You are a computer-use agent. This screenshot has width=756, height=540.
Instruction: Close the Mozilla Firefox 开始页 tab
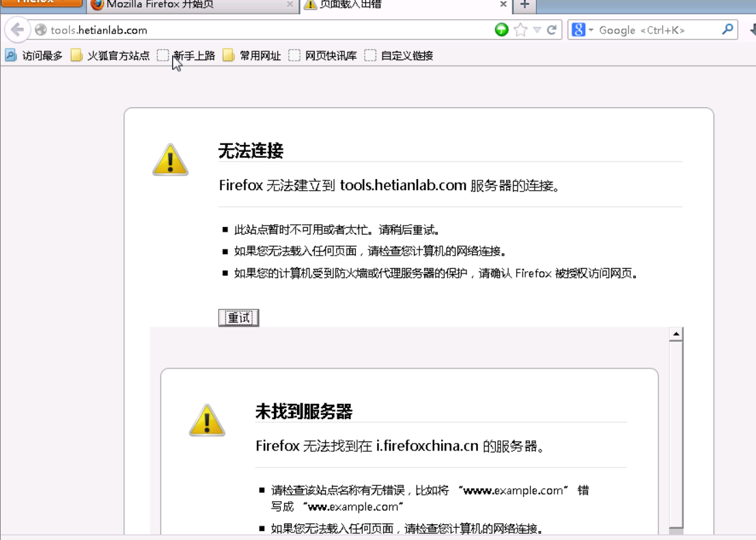(290, 4)
